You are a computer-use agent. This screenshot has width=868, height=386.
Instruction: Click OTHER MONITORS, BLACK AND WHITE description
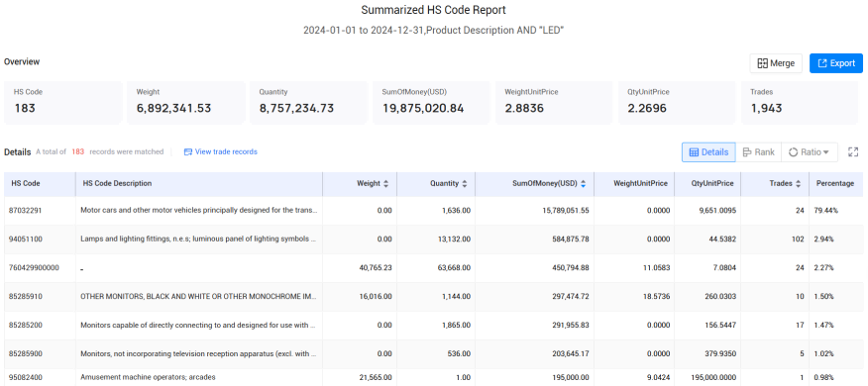tap(199, 296)
